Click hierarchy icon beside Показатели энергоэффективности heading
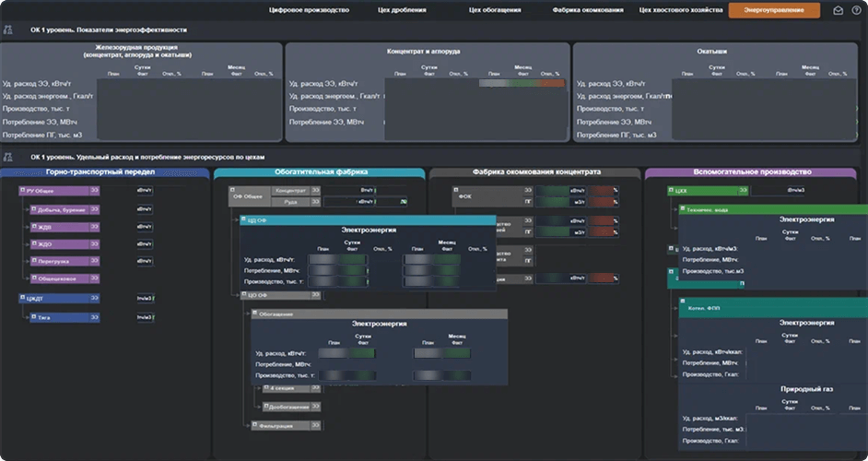 pyautogui.click(x=7, y=30)
